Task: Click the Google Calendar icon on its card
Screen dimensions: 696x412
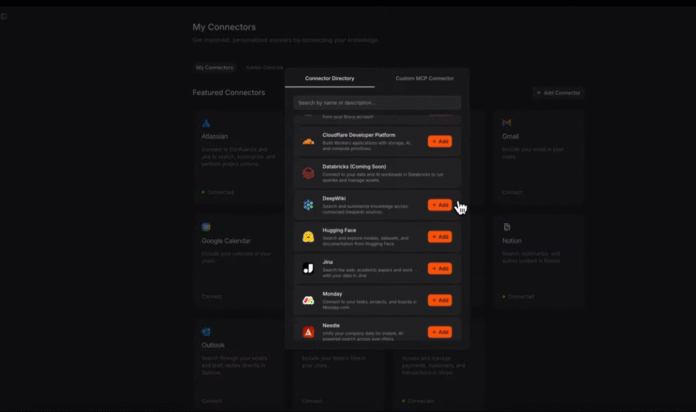Action: click(x=206, y=227)
